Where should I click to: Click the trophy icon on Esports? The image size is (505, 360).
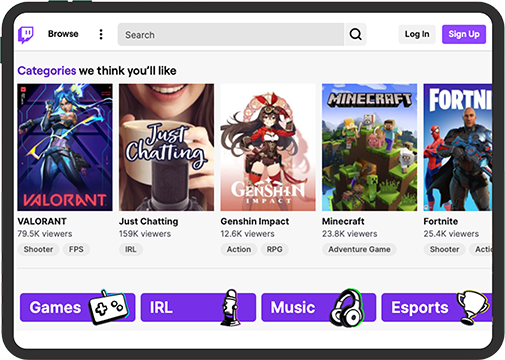pyautogui.click(x=472, y=307)
